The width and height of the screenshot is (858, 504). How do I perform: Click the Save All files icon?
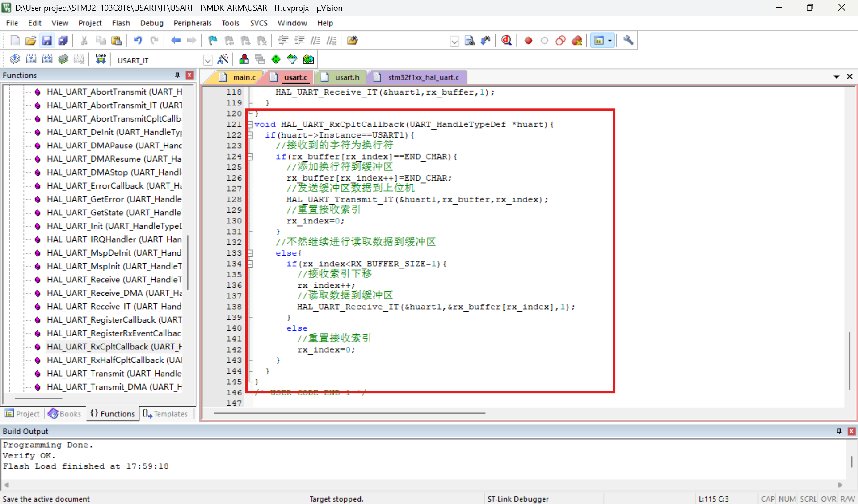[x=63, y=41]
